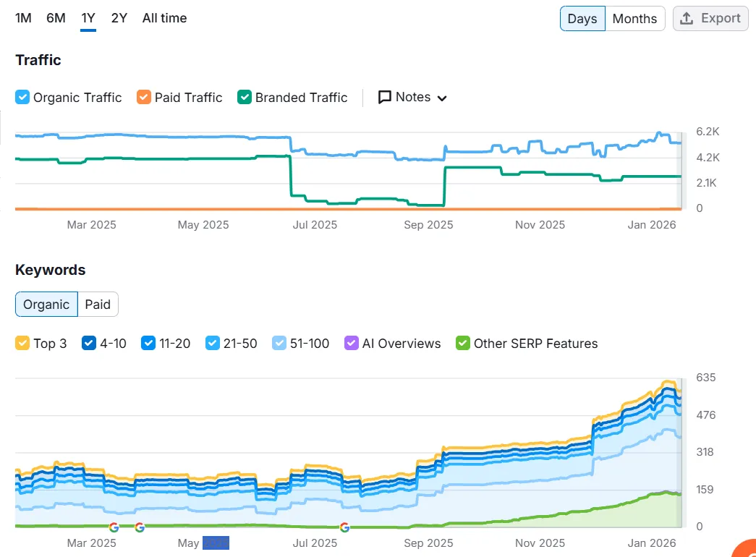Toggle the 51-100 positions checkbox

point(279,343)
